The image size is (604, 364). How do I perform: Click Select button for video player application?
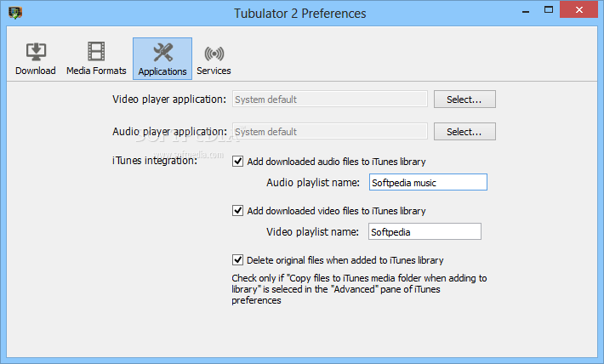pos(464,100)
